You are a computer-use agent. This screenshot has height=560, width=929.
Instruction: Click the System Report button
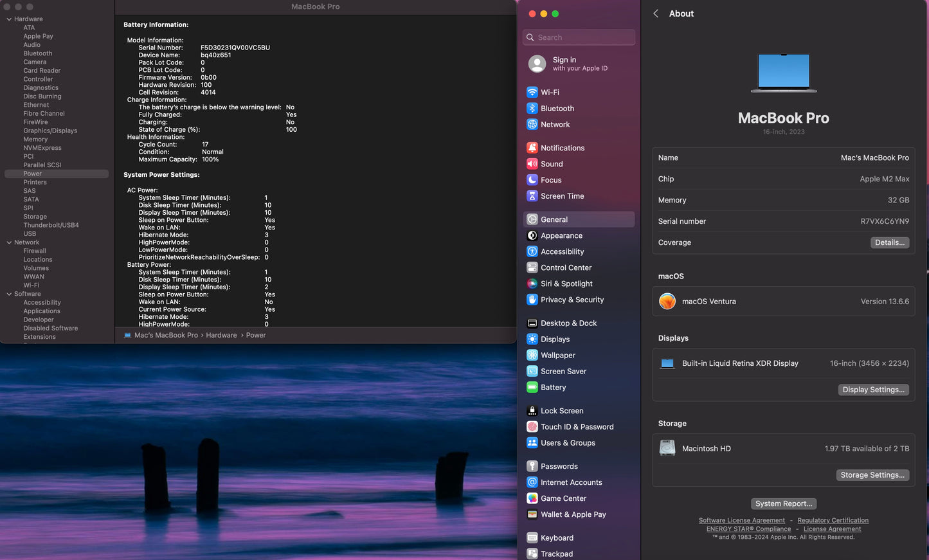[x=783, y=503]
